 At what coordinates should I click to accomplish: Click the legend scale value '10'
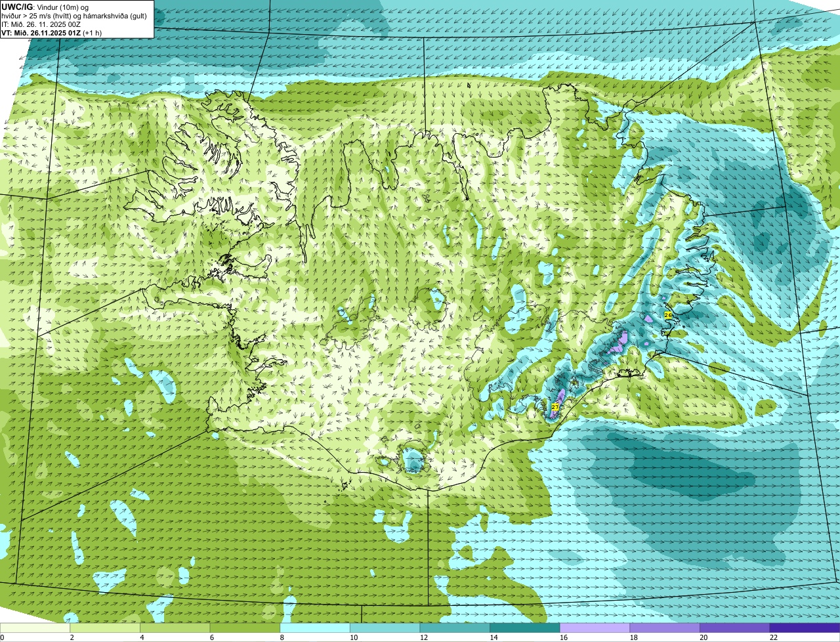coord(354,637)
